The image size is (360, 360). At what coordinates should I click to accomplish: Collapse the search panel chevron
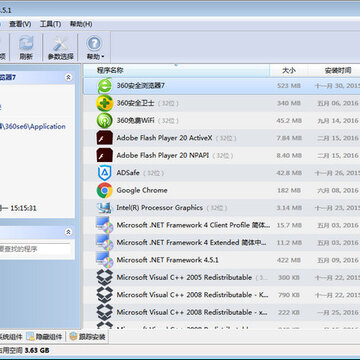click(69, 232)
